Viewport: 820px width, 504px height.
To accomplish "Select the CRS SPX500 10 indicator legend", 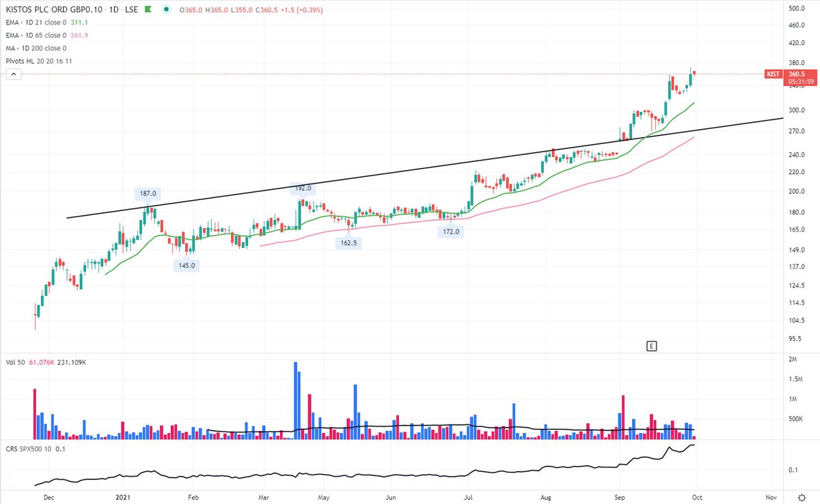I will (29, 449).
